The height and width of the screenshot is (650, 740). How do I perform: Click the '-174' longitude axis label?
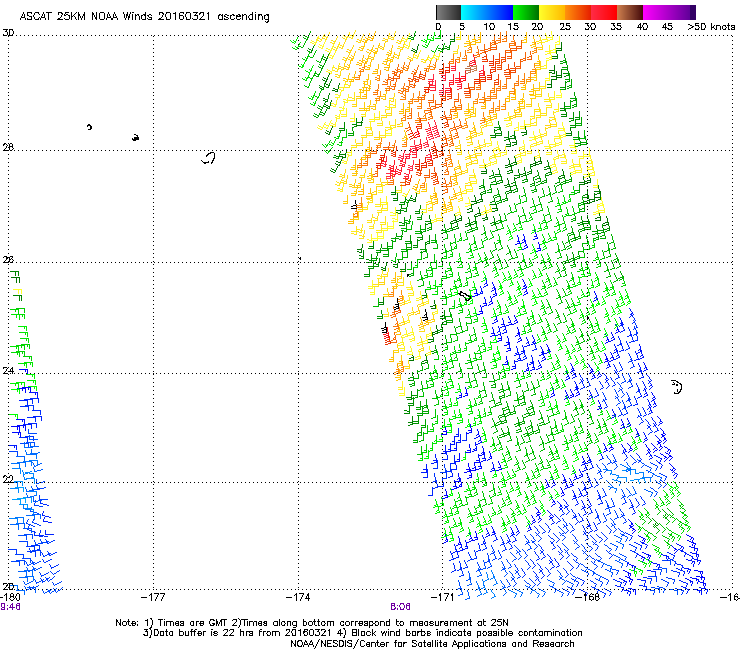click(x=298, y=597)
